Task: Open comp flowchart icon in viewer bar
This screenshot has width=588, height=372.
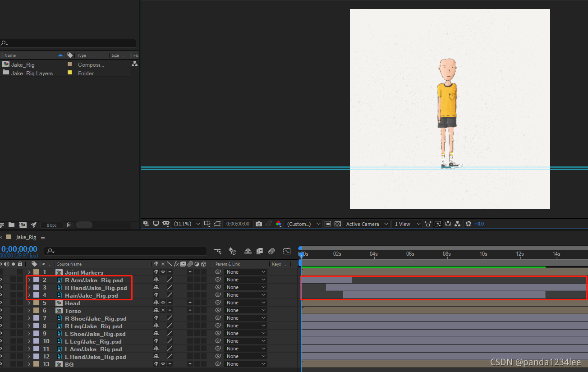Action: point(458,224)
